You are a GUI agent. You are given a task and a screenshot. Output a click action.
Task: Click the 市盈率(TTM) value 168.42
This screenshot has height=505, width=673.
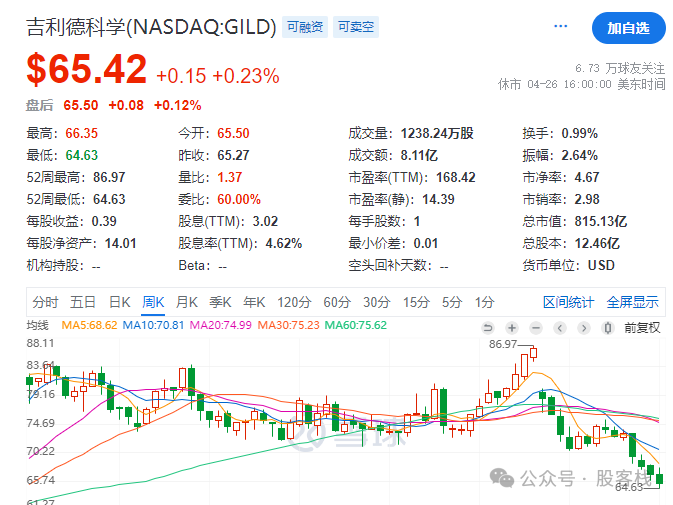point(456,177)
